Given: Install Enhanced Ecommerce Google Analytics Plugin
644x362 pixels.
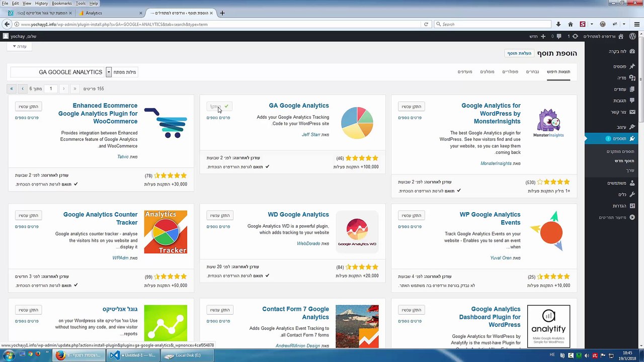Looking at the screenshot, I should point(28,107).
